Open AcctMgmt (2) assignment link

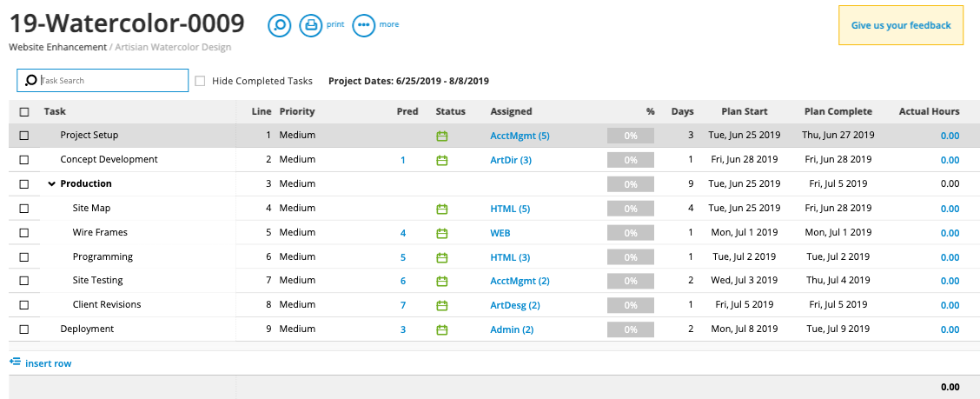[520, 281]
